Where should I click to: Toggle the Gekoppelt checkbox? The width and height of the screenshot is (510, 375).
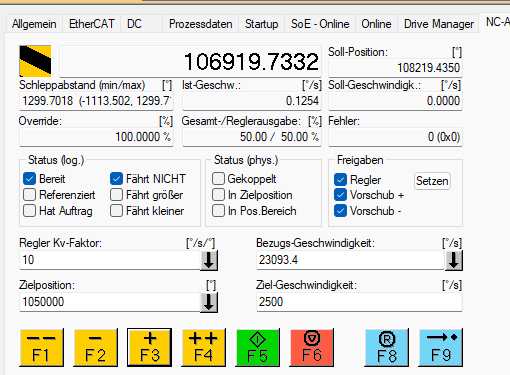point(218,179)
